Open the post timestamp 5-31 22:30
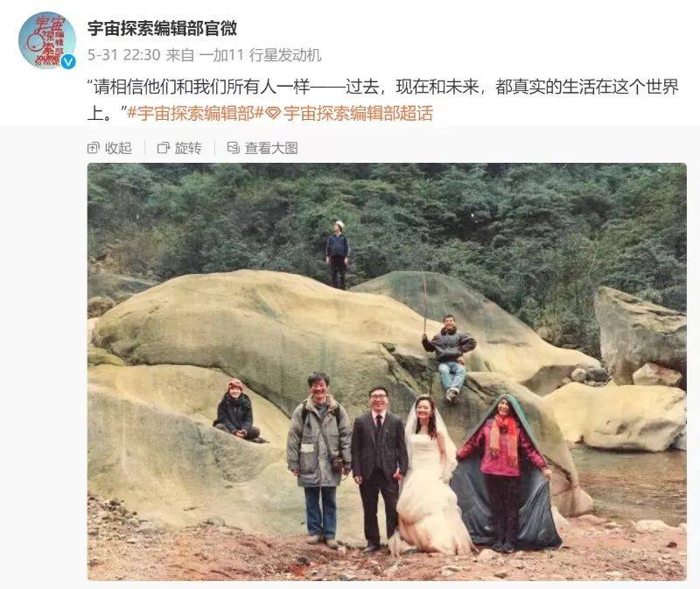 click(123, 55)
